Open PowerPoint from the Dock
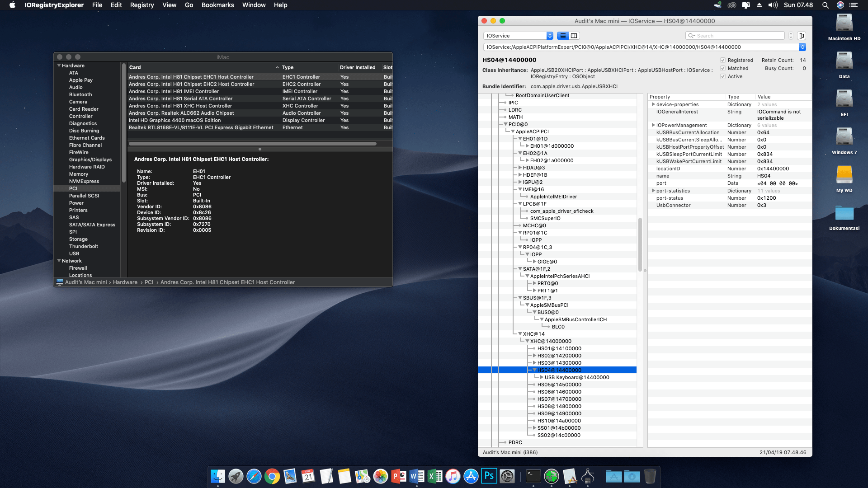The height and width of the screenshot is (488, 868). 399,476
